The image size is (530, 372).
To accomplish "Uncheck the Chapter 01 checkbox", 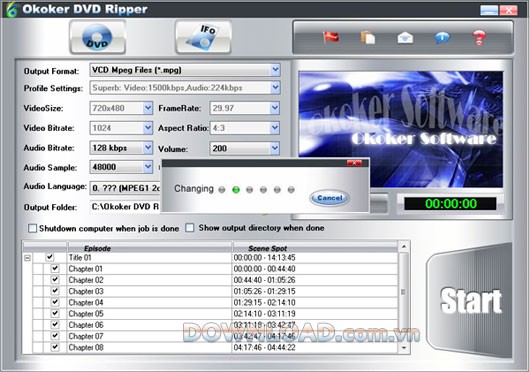I will 55,269.
